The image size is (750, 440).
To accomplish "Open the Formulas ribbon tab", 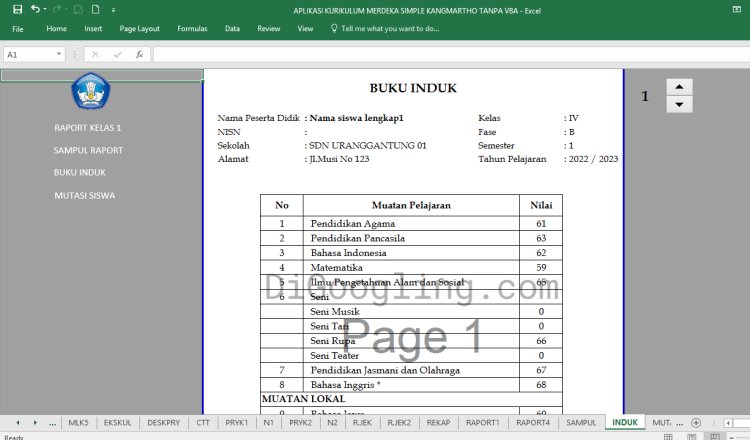I will click(x=192, y=29).
